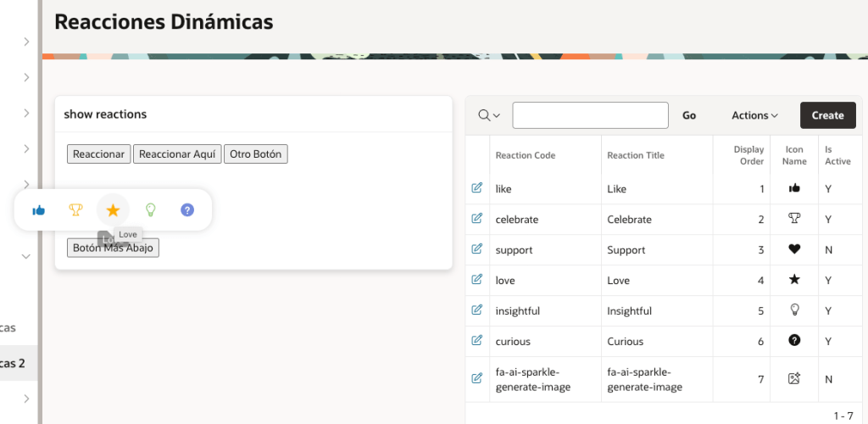This screenshot has width=868, height=424.
Task: Click edit pencil for 'curious' row
Action: pyautogui.click(x=477, y=341)
